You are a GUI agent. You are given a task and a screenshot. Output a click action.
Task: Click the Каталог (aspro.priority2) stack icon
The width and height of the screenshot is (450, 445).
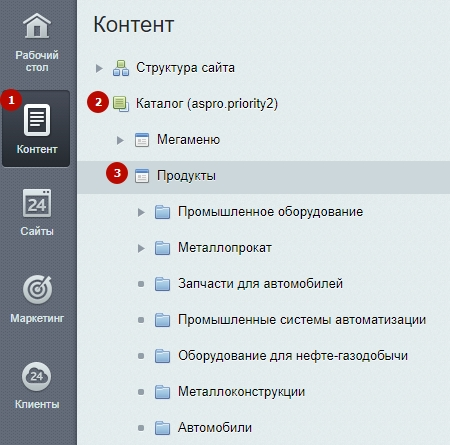coord(121,104)
